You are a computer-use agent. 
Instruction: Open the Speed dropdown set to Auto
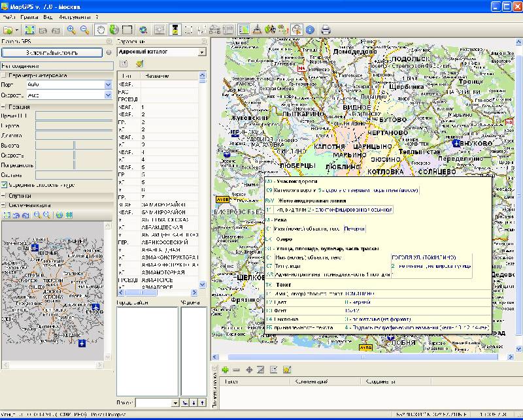[109, 95]
